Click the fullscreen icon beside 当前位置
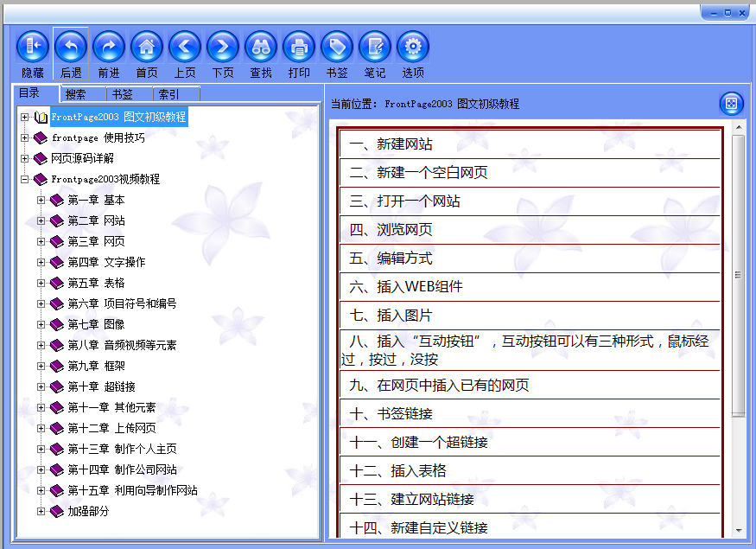The image size is (756, 549). (x=732, y=103)
